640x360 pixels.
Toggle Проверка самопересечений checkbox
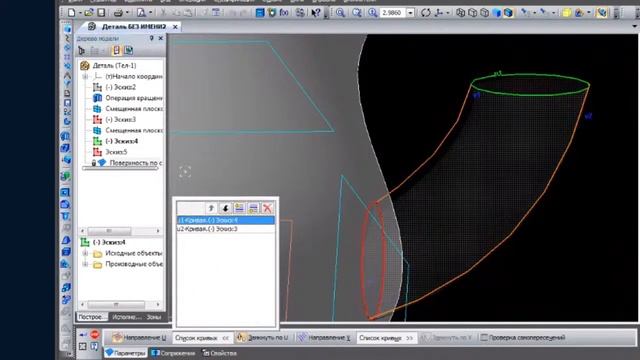(484, 338)
